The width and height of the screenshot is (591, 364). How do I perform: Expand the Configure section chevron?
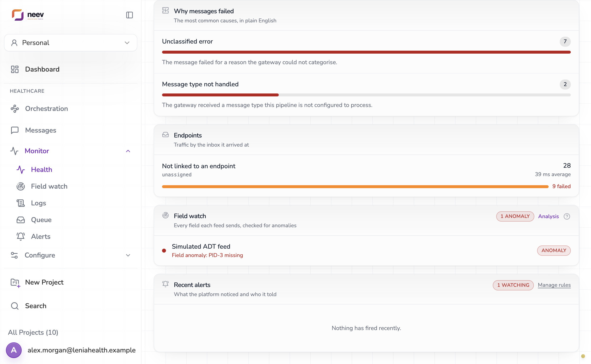(128, 255)
